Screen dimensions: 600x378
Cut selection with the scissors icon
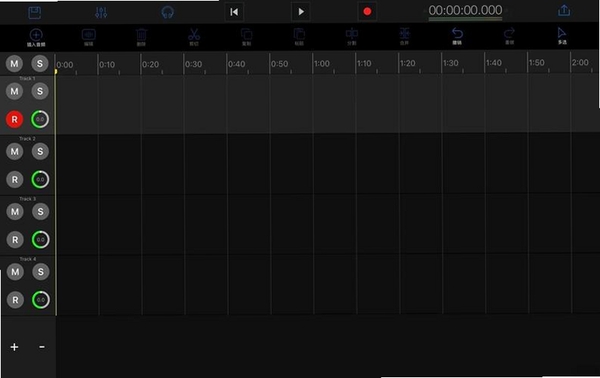[x=194, y=37]
